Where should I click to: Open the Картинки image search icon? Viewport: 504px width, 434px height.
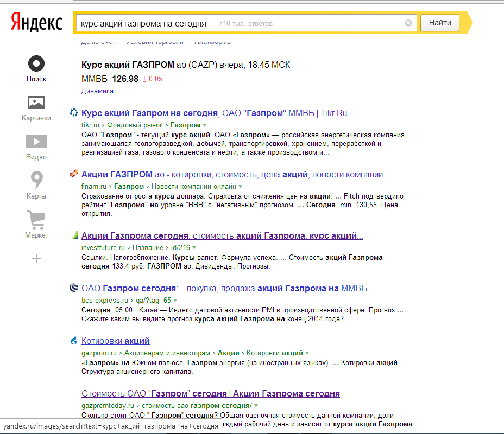36,103
